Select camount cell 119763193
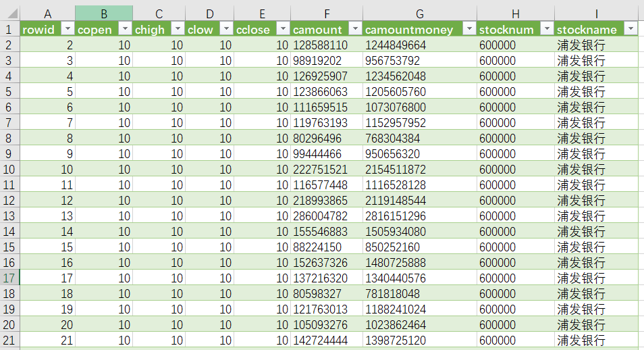The width and height of the screenshot is (644, 350). (x=327, y=122)
